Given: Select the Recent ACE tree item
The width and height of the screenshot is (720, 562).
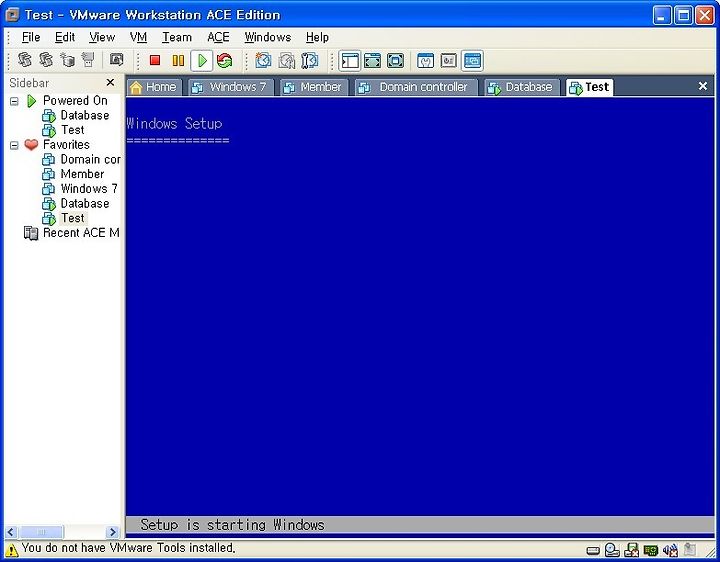Looking at the screenshot, I should click(72, 233).
